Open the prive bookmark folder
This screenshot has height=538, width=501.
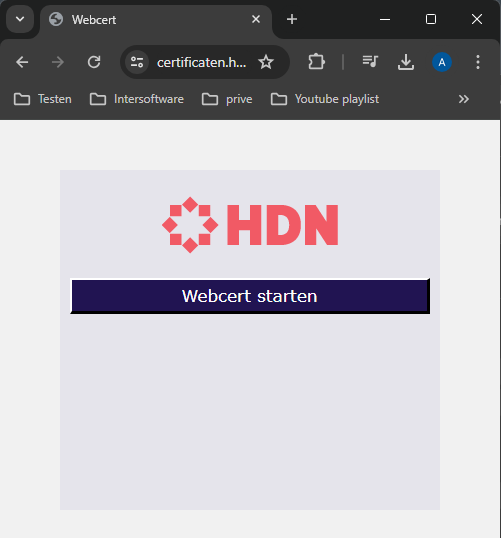(x=227, y=99)
